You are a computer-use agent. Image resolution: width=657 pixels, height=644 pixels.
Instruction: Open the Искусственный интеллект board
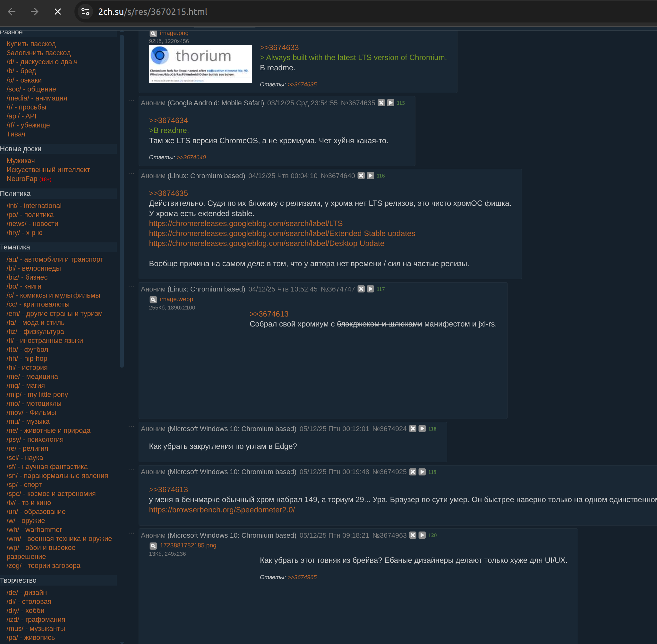pos(48,170)
